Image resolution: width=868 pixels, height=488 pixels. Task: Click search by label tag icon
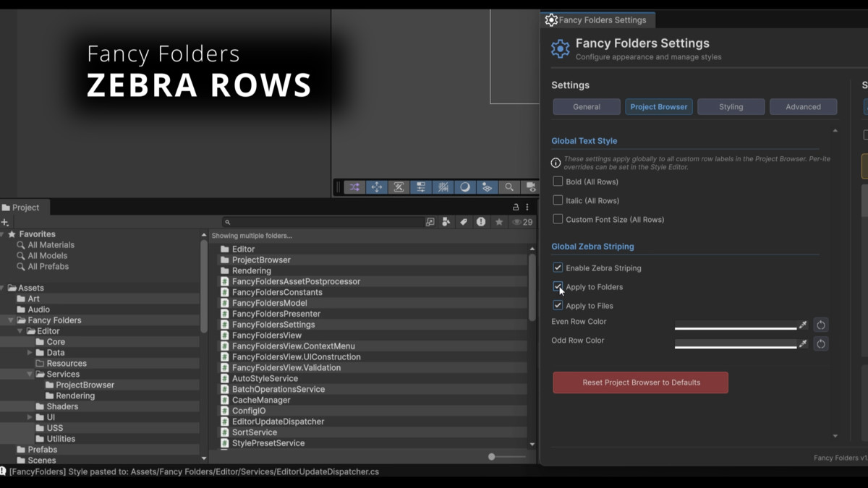point(464,222)
